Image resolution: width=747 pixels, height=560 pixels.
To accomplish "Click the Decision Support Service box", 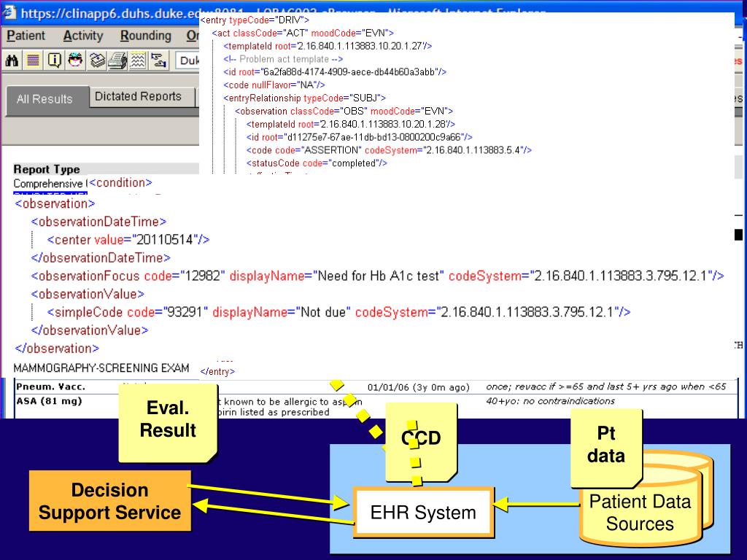I will coord(110,501).
